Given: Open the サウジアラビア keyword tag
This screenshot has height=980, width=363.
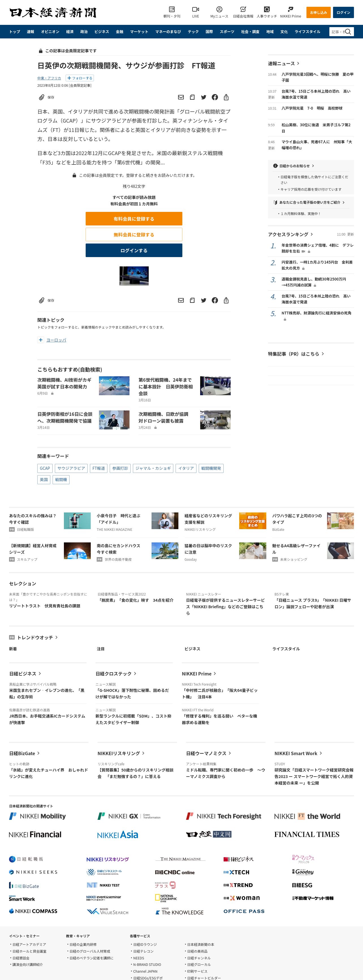Looking at the screenshot, I should (71, 468).
